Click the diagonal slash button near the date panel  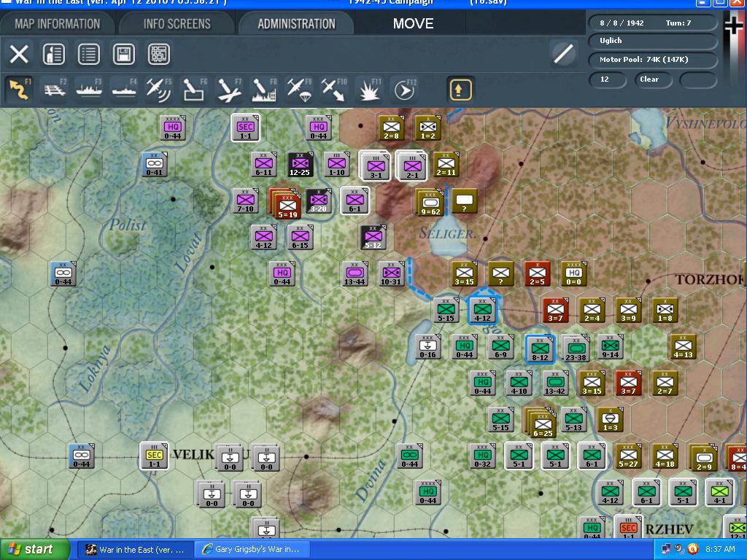click(x=563, y=53)
